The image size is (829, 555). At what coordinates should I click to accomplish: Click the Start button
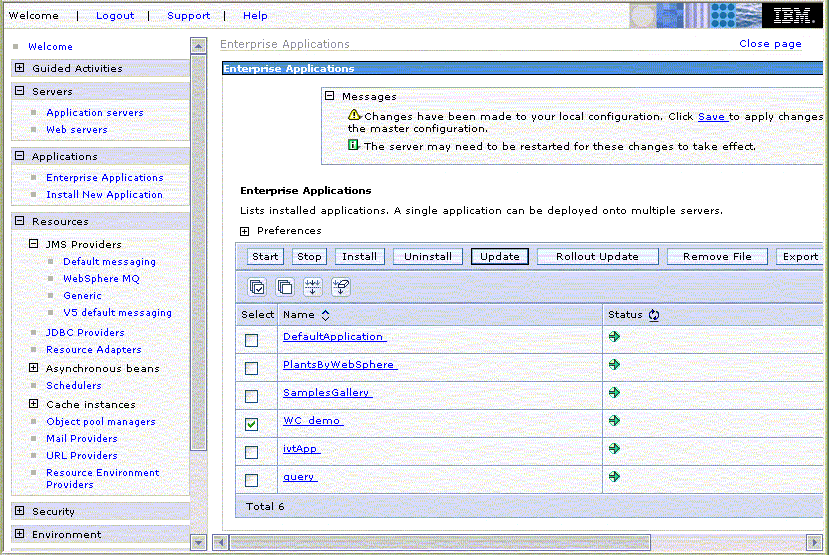265,257
